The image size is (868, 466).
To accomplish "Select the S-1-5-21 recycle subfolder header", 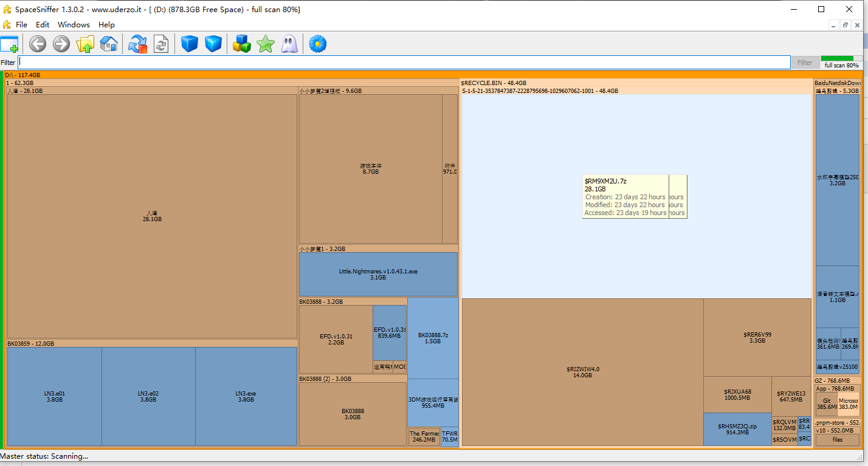I will pos(636,91).
